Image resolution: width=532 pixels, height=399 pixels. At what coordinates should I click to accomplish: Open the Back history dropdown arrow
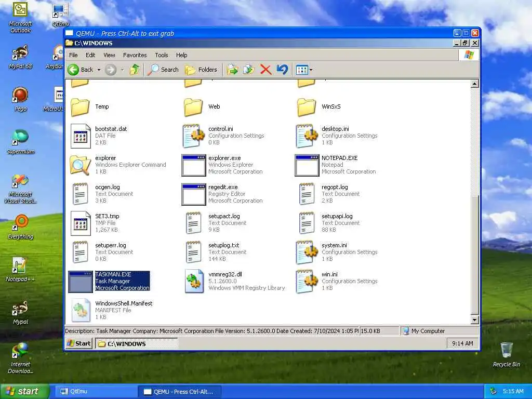tap(99, 70)
